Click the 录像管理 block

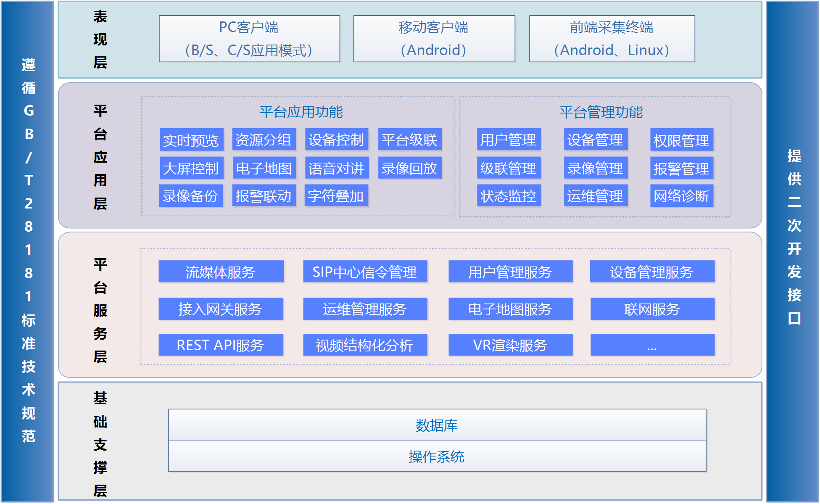596,168
